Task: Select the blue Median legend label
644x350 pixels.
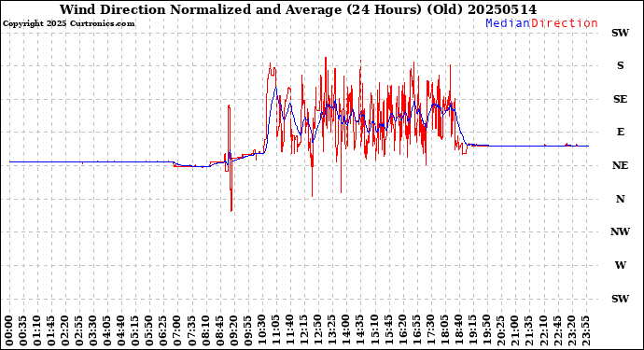Action: pos(508,23)
